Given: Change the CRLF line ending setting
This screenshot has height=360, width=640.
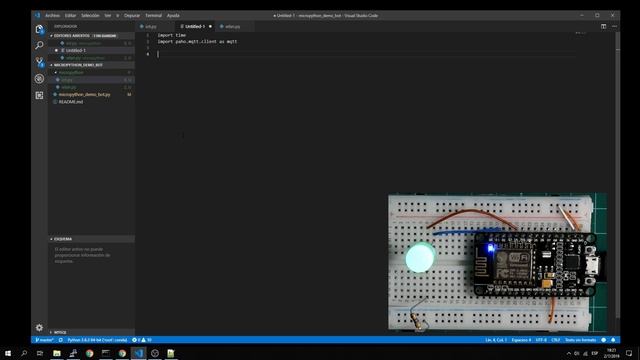Looking at the screenshot, I should 556,340.
